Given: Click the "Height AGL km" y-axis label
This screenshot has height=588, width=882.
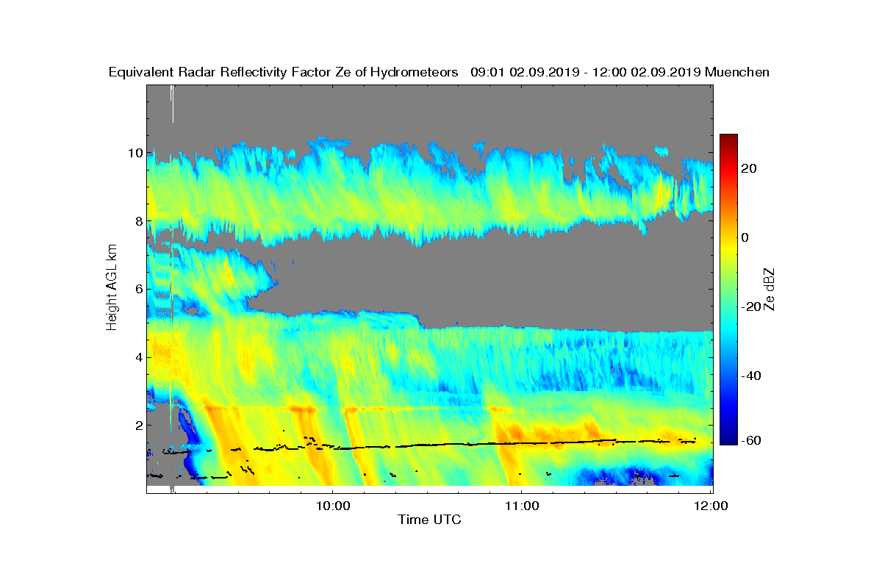Looking at the screenshot, I should [x=112, y=287].
